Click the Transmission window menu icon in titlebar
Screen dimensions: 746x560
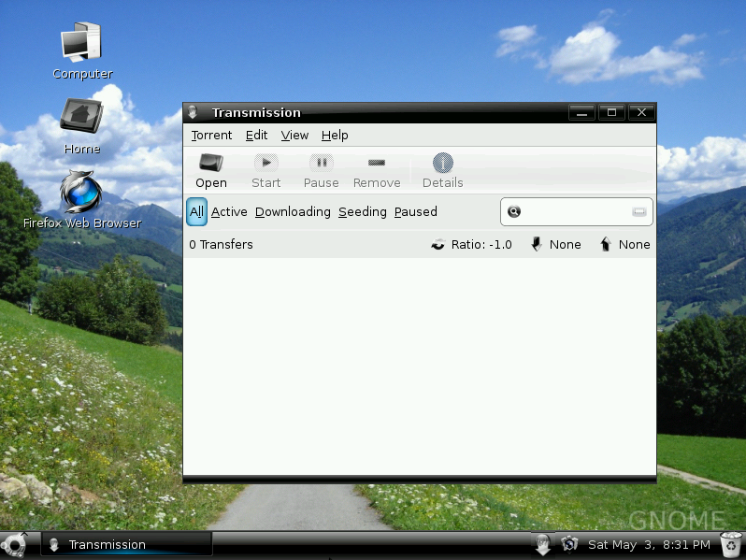(193, 112)
